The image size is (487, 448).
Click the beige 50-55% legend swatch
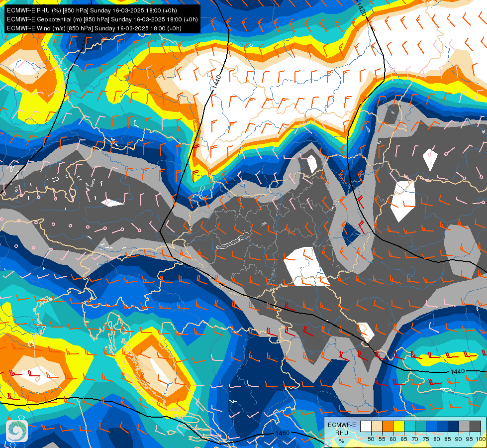pyautogui.click(x=377, y=427)
